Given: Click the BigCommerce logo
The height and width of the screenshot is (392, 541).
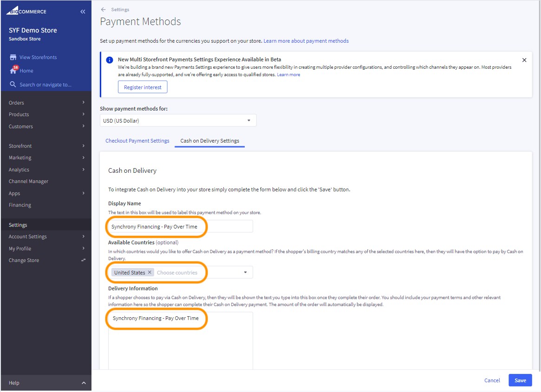Looking at the screenshot, I should click(x=26, y=12).
